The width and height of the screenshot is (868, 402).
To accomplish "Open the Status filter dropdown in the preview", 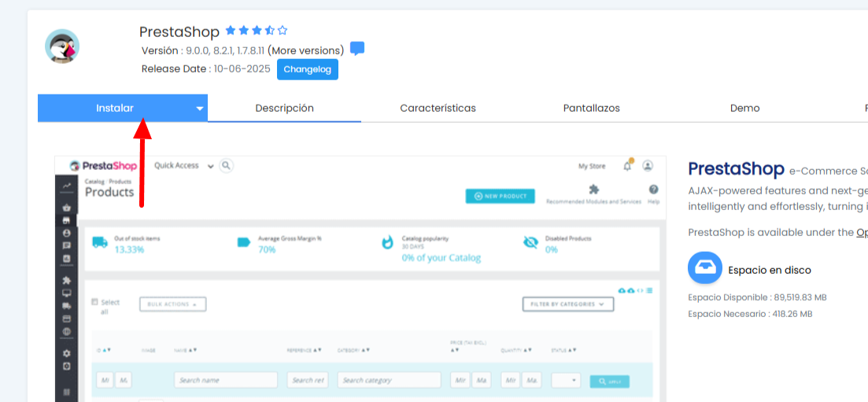I will (566, 381).
